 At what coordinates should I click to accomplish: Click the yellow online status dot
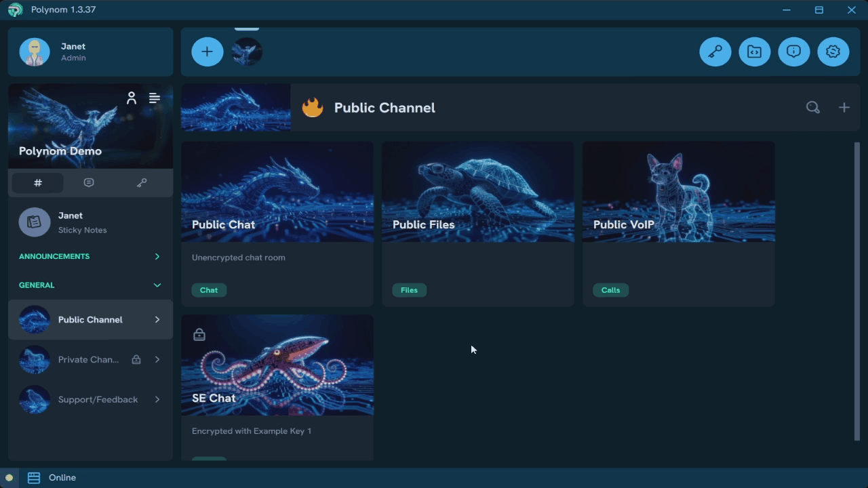[9, 478]
